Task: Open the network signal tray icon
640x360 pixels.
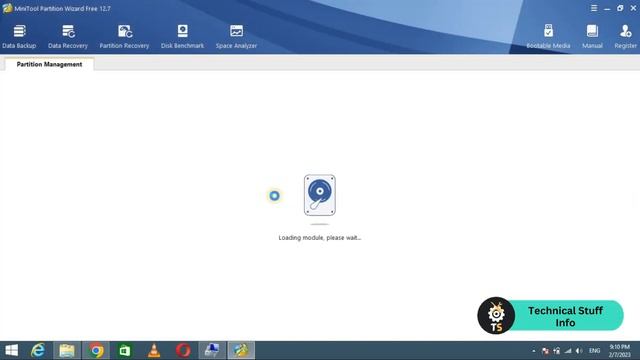Action: click(568, 351)
